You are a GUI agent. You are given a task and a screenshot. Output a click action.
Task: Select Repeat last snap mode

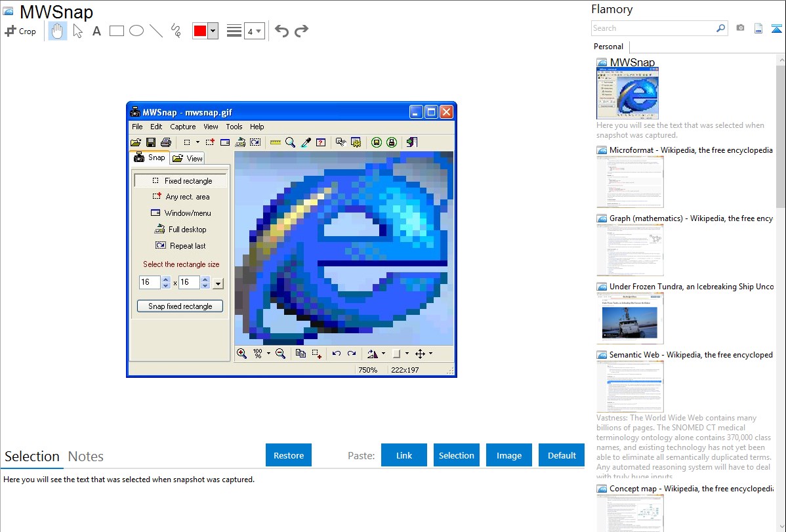click(x=180, y=246)
